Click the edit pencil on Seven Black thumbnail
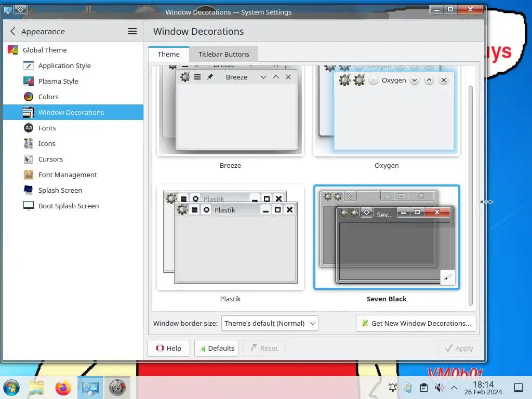532x399 pixels. pyautogui.click(x=447, y=278)
